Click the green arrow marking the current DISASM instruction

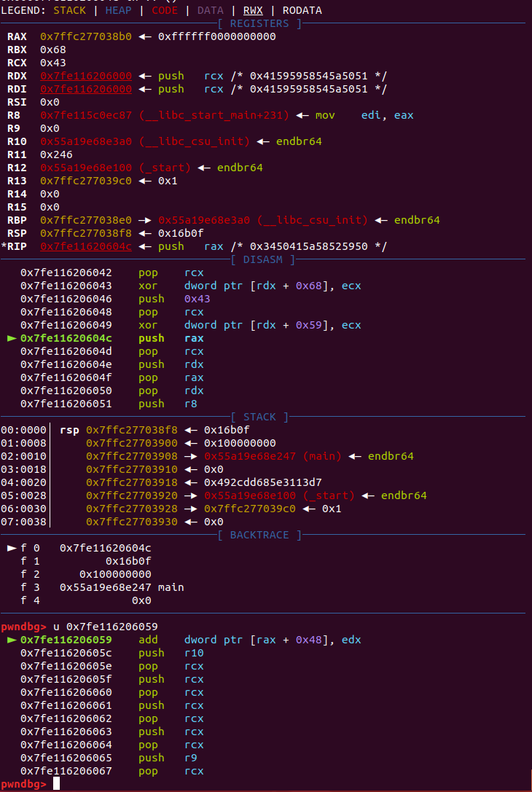11,339
